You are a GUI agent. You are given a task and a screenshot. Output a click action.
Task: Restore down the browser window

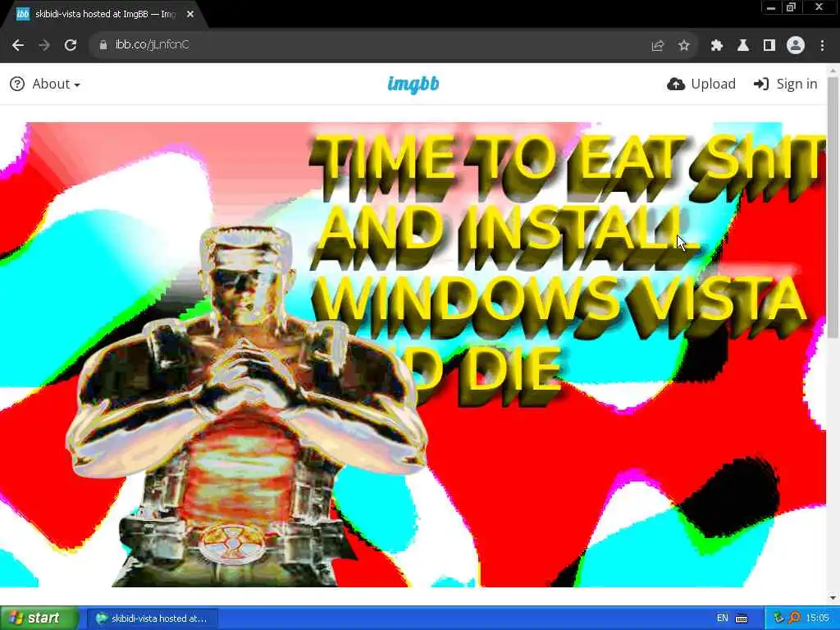[x=792, y=7]
